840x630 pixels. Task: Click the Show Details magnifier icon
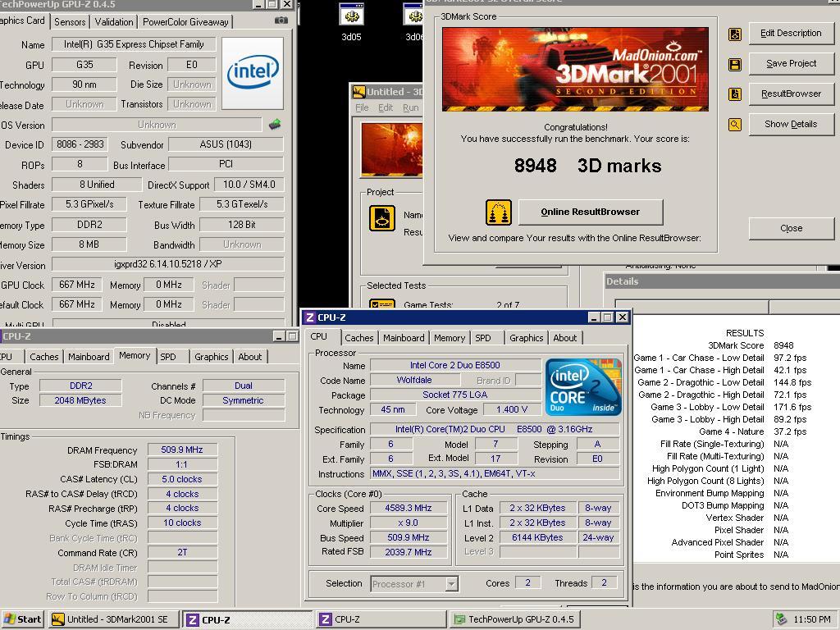[735, 125]
